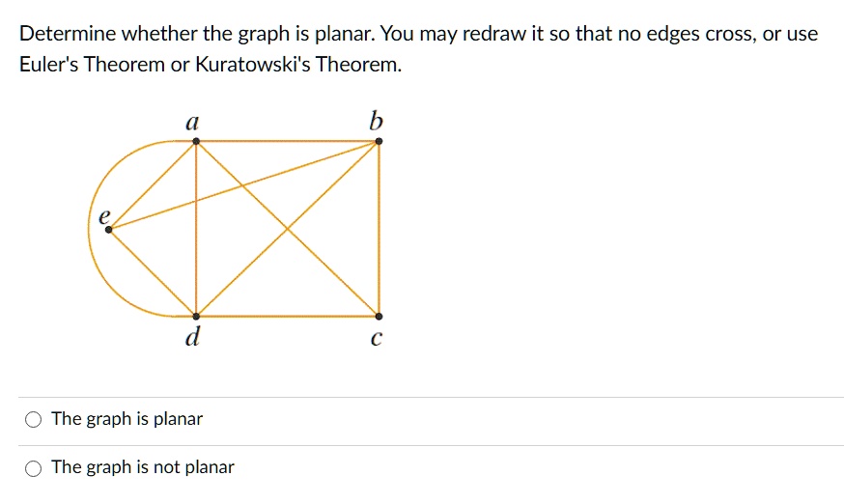Click the italic letter label d
Screen dimensions: 844x504
coord(193,336)
